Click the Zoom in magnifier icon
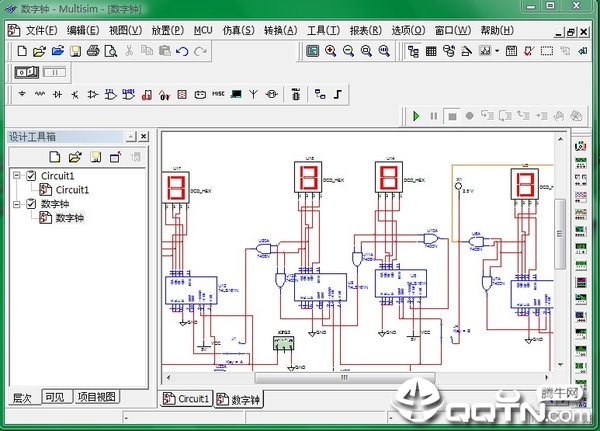Screen dimensions: 600x431 pyautogui.click(x=330, y=51)
